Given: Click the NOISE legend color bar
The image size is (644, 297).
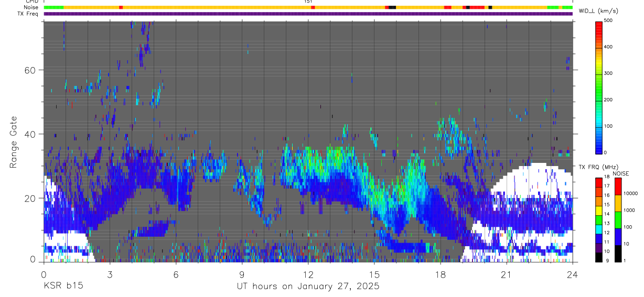Looking at the screenshot, I should point(618,219).
